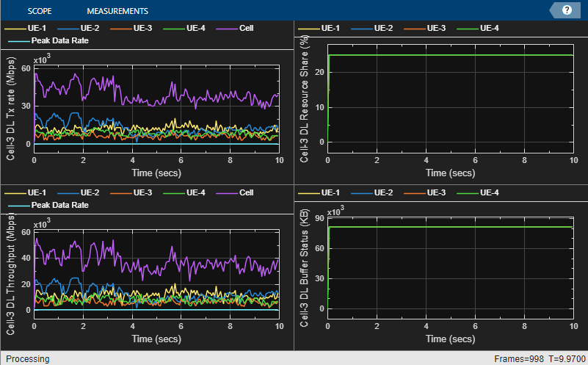Click the 'T=9.9700' status entry
Screen dimensions: 588x365
[567, 359]
